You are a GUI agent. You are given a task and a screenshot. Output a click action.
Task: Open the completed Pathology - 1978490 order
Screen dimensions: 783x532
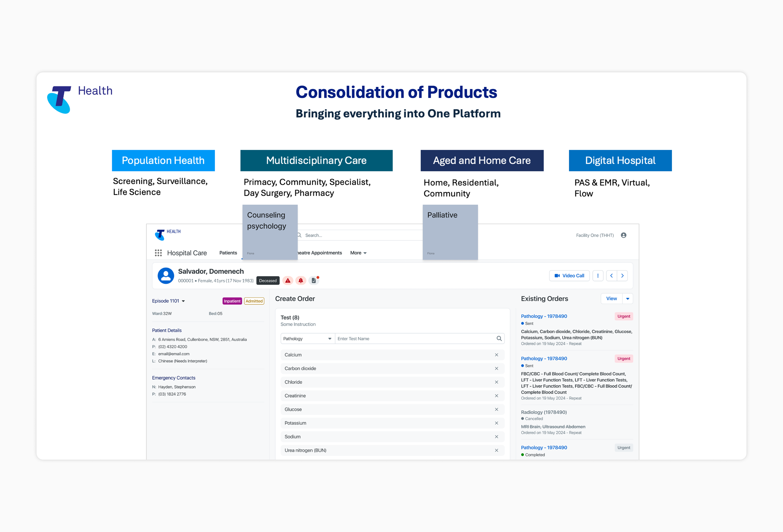(544, 447)
